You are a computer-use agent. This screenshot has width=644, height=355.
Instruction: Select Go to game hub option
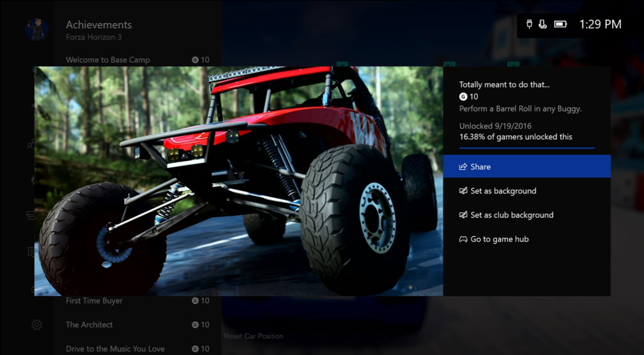point(499,239)
